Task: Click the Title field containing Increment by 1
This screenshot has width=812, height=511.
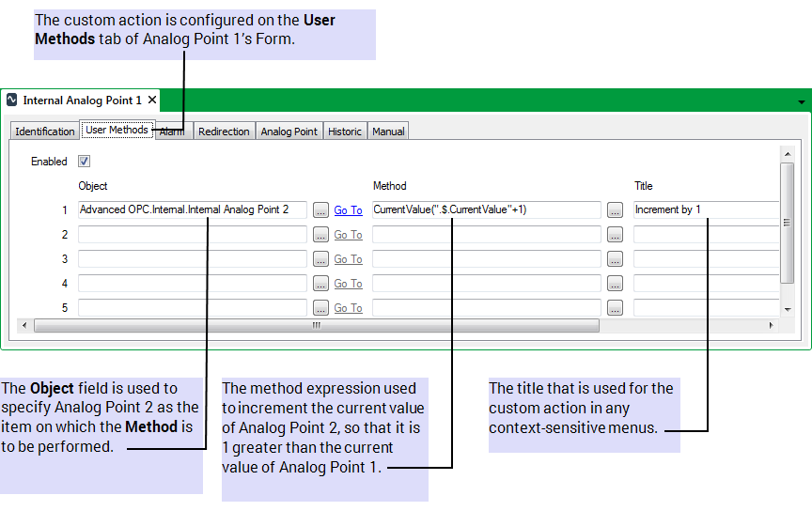Action: point(705,210)
